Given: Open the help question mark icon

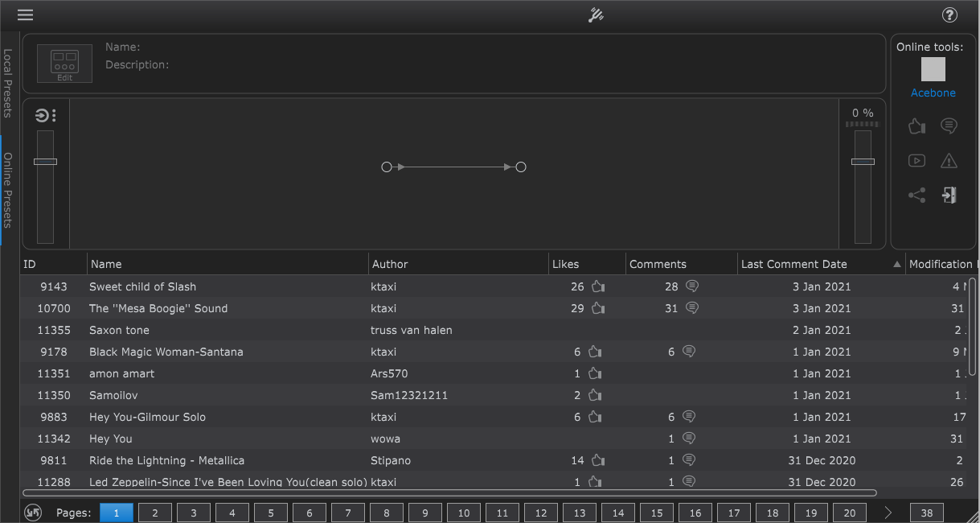Looking at the screenshot, I should pyautogui.click(x=949, y=14).
